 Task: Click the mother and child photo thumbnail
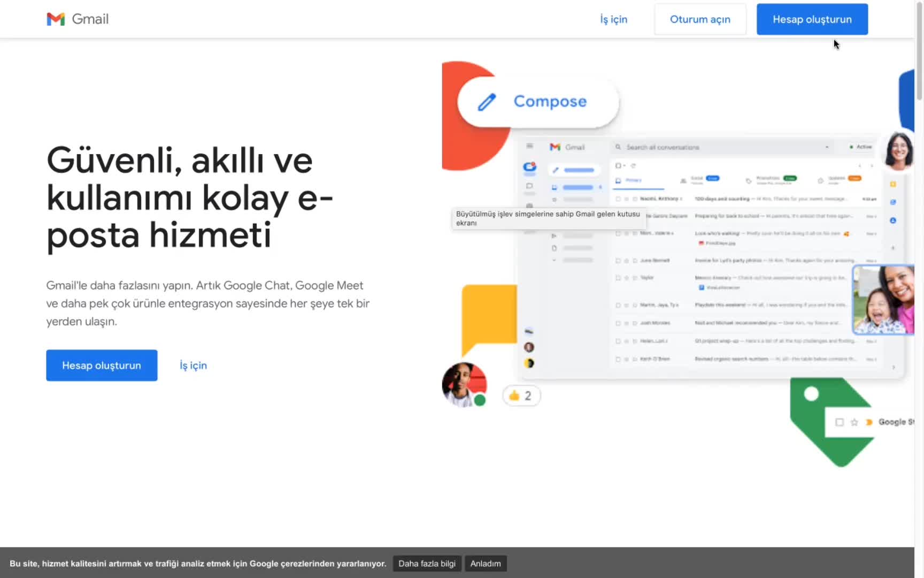[x=883, y=300]
